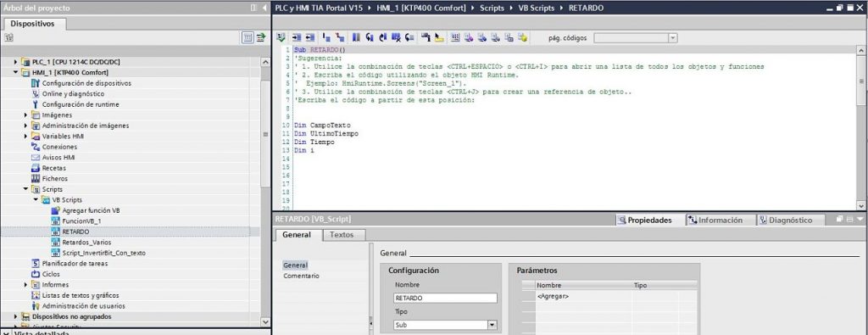Select the FuncionVB_1 script
The height and width of the screenshot is (335, 868).
coord(81,221)
